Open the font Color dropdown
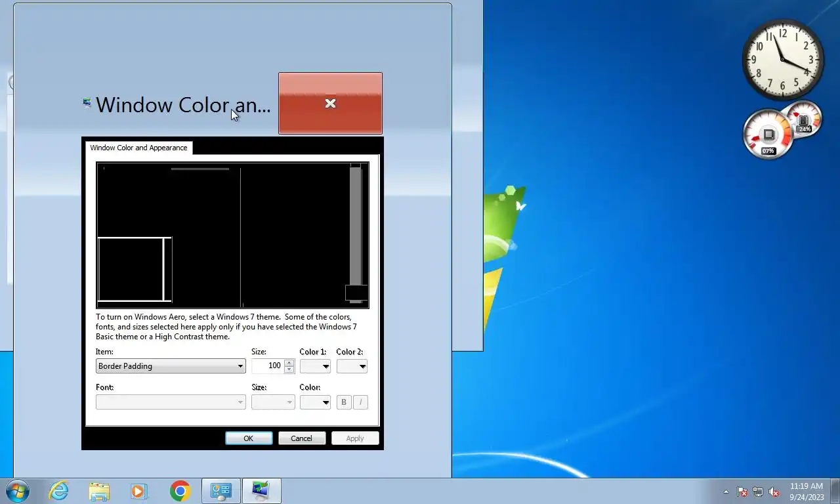This screenshot has width=840, height=504. 315,402
